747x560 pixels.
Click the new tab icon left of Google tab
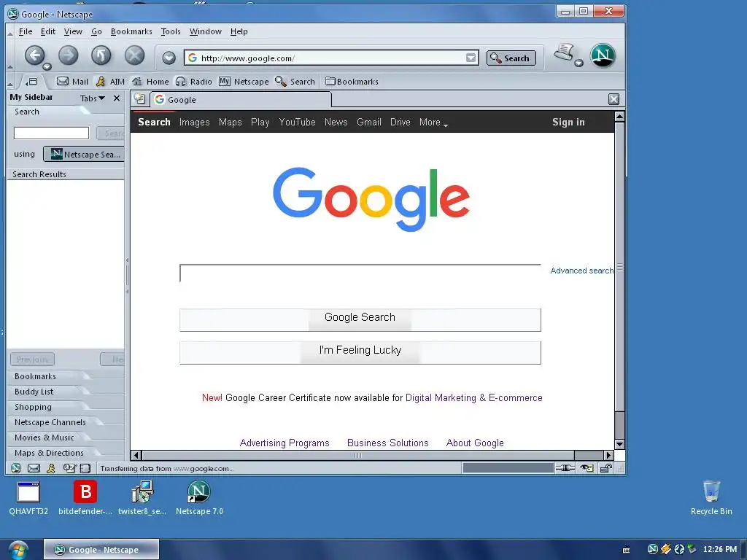click(x=139, y=98)
